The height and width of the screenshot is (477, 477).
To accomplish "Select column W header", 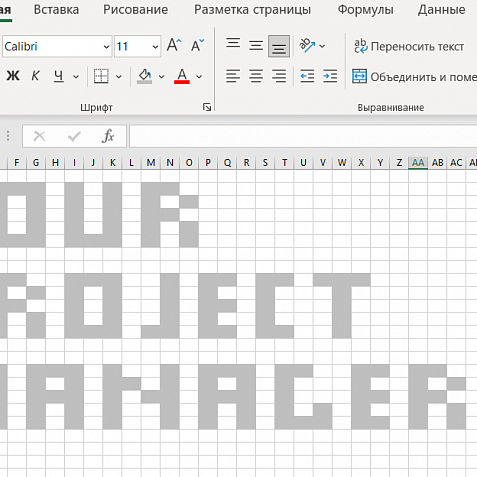I will (342, 163).
